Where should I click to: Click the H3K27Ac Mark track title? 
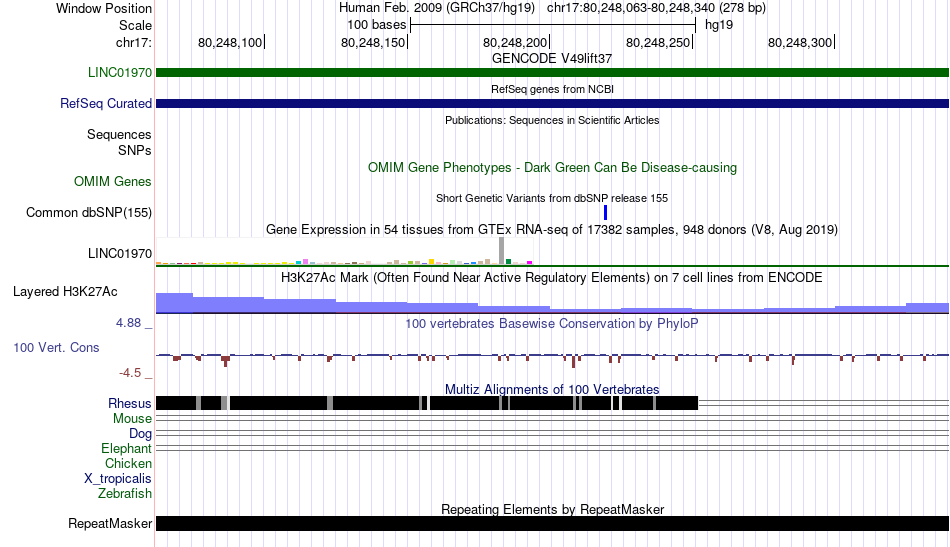click(x=552, y=277)
